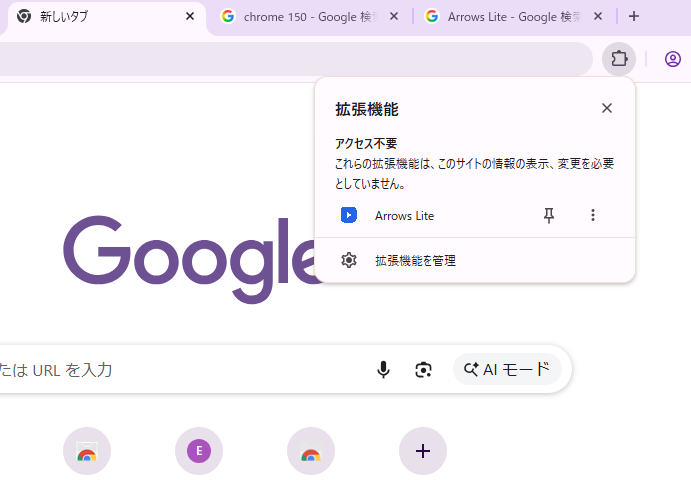This screenshot has width=691, height=488.
Task: Open 拡張機能を管理 settings
Action: (x=475, y=261)
